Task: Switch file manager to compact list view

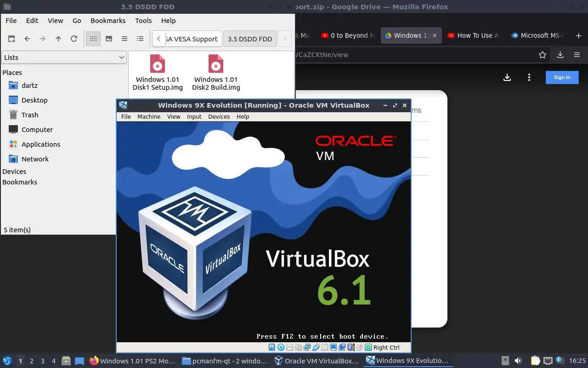Action: (124, 39)
